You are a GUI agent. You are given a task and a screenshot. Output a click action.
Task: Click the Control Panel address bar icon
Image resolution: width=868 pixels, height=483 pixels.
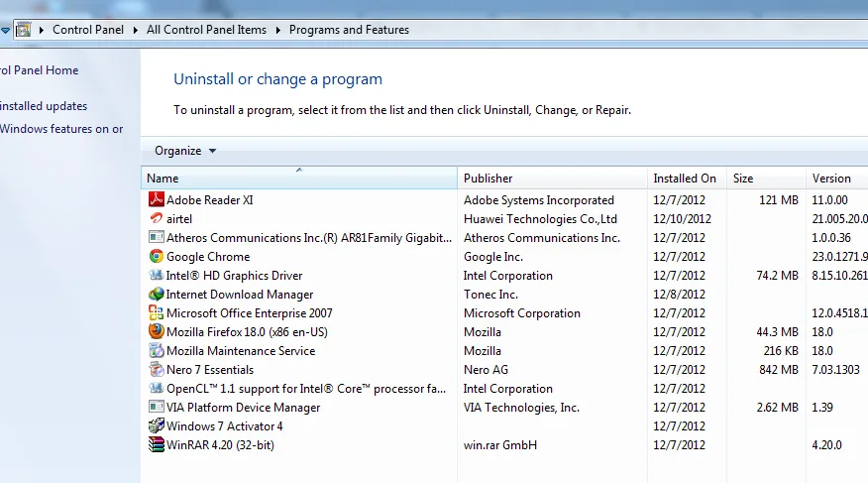click(23, 30)
